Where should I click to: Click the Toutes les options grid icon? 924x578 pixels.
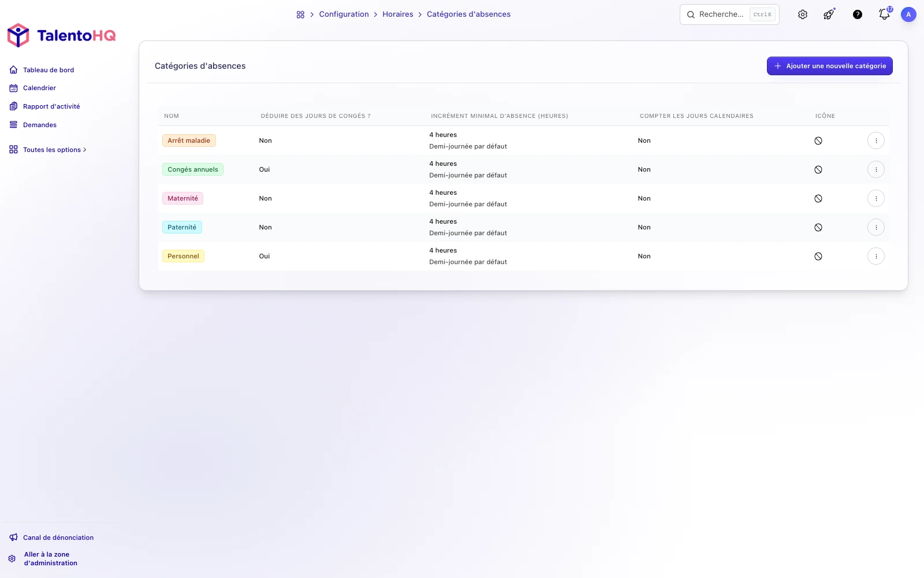(x=13, y=150)
